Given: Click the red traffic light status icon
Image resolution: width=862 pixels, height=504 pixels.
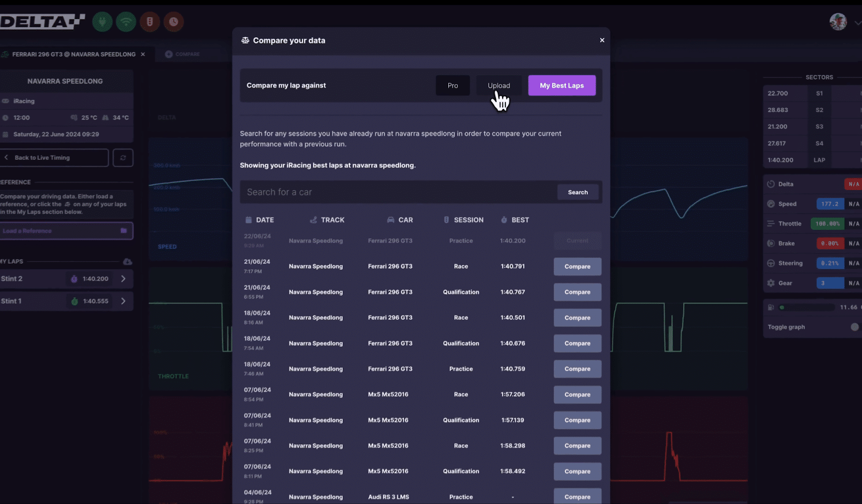Looking at the screenshot, I should click(150, 22).
